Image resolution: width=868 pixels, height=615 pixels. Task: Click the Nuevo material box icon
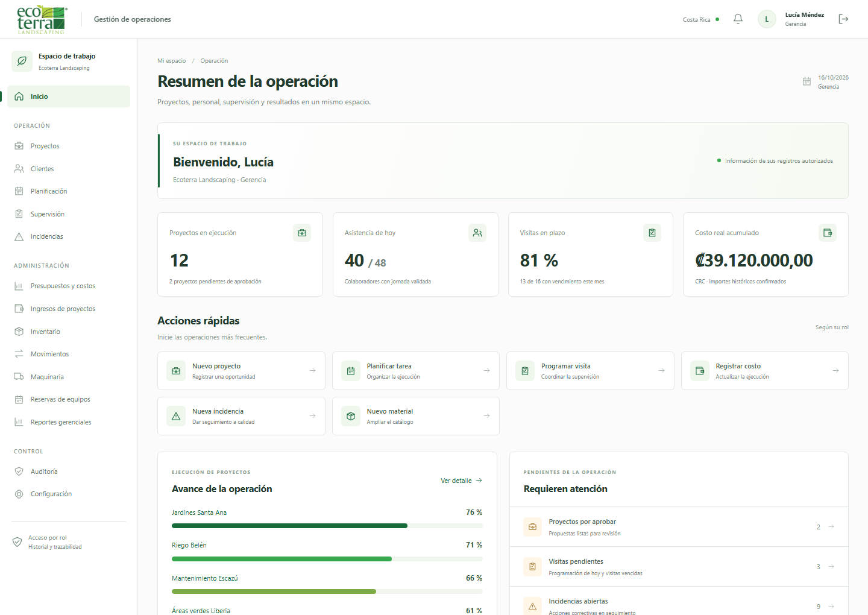click(351, 416)
